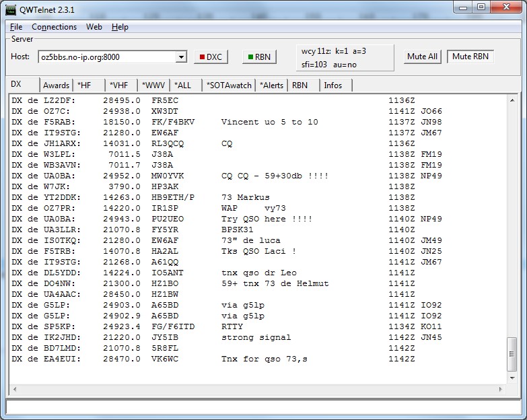The width and height of the screenshot is (527, 420).
Task: Click the command input field at bottom
Action: (262, 407)
